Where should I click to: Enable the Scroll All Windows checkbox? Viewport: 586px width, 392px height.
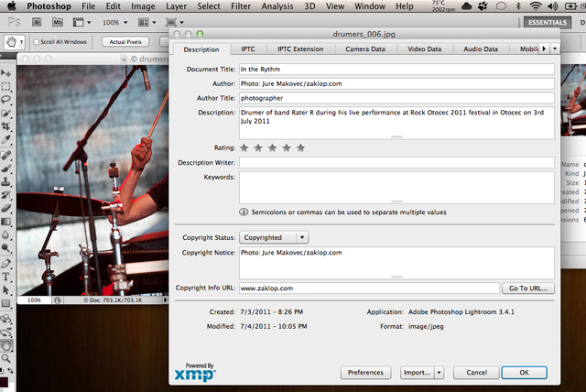[37, 42]
